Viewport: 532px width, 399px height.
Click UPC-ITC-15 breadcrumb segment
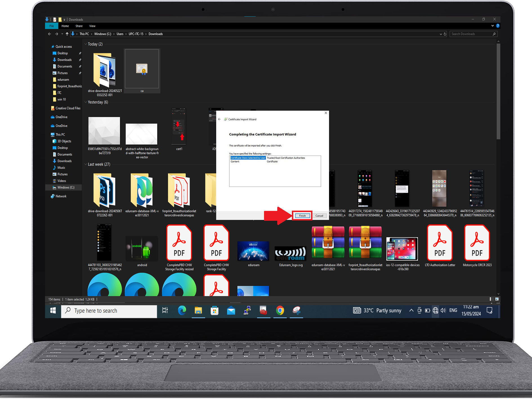click(x=136, y=34)
